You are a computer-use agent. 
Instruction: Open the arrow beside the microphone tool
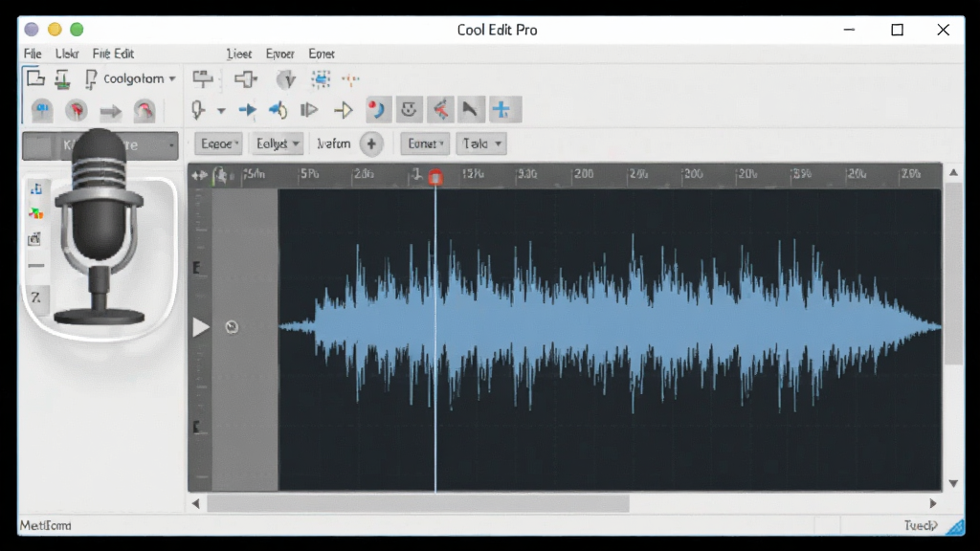pos(221,111)
